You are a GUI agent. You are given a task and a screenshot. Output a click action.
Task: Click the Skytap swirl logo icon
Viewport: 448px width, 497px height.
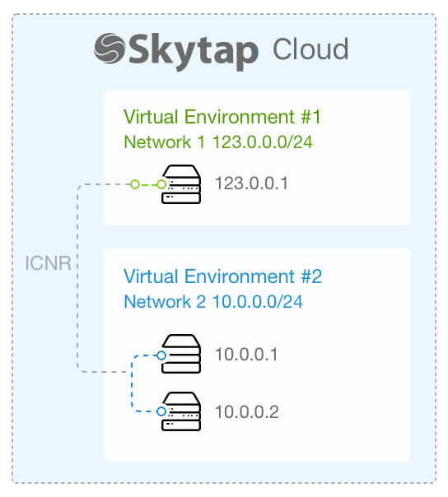110,49
